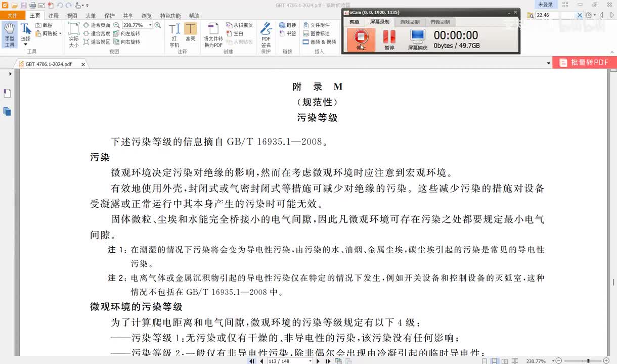Choose Fit Width (适合宽度)
Image resolution: width=617 pixels, height=364 pixels.
(x=97, y=33)
